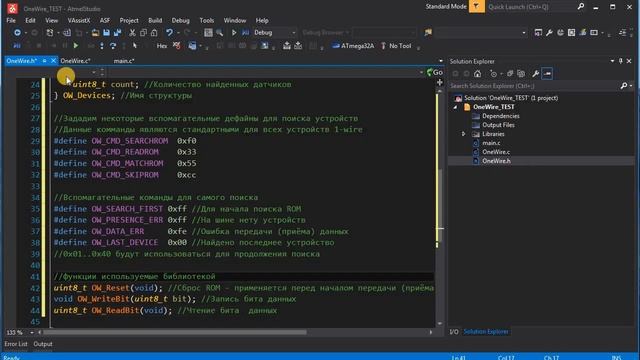Select OneWire.c in Solution Explorer
This screenshot has width=640, height=360.
(x=496, y=152)
